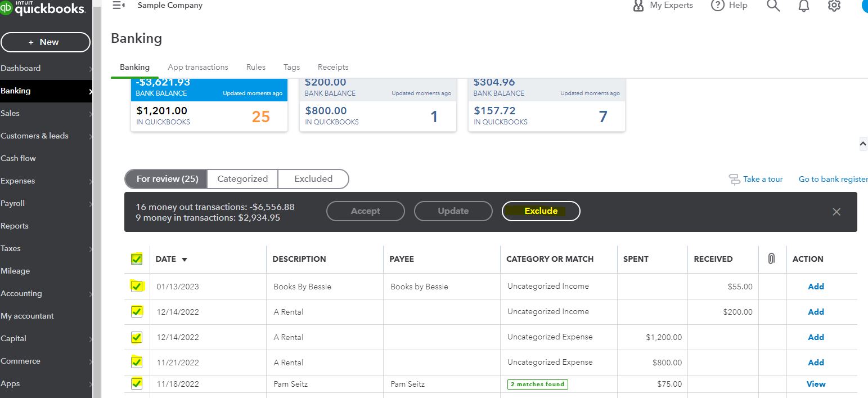Uncheck the 01/13/2023 Books By Bessie row
The height and width of the screenshot is (398, 868).
coord(137,286)
